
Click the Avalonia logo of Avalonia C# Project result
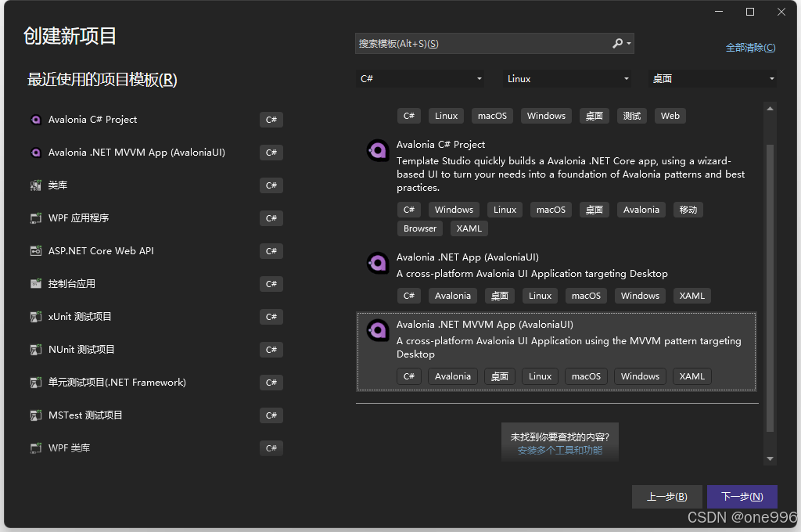point(378,150)
